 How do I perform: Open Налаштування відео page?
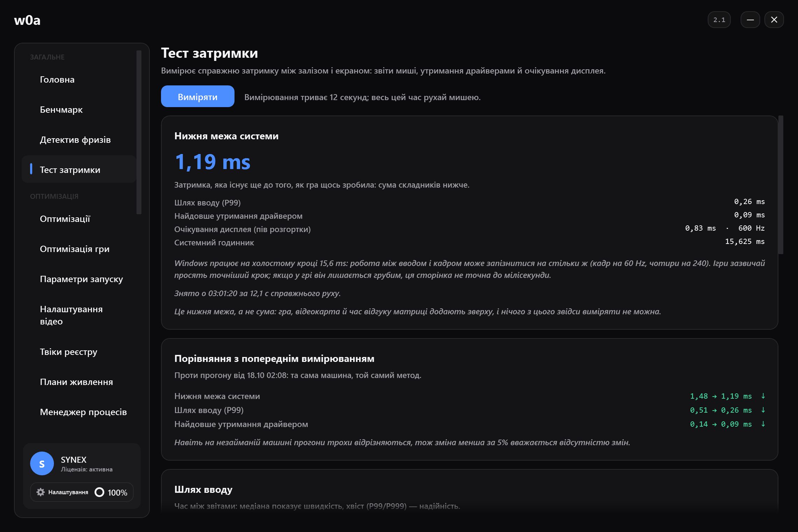click(x=79, y=315)
